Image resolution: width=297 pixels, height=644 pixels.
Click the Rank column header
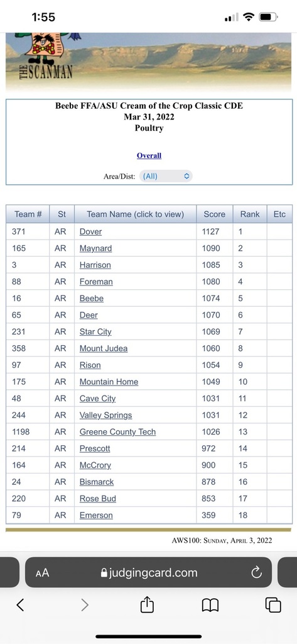250,214
